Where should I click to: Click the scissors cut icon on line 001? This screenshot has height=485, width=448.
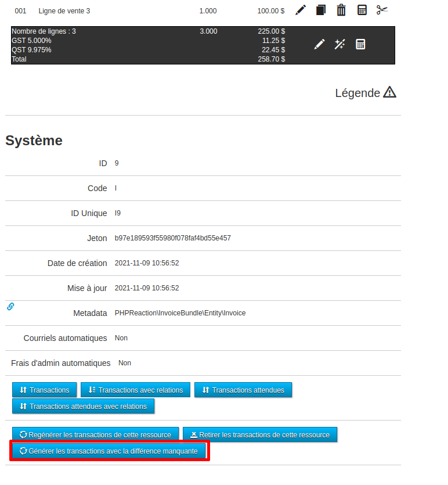[x=382, y=10]
